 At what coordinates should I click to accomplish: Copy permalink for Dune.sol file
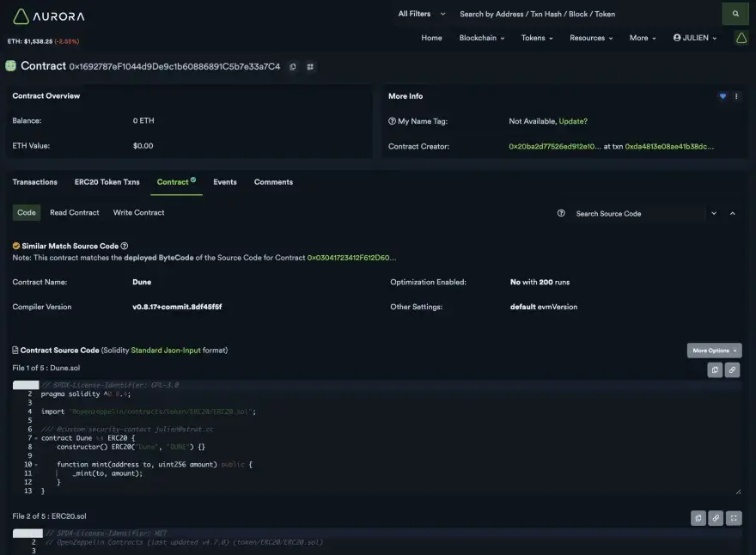(732, 369)
